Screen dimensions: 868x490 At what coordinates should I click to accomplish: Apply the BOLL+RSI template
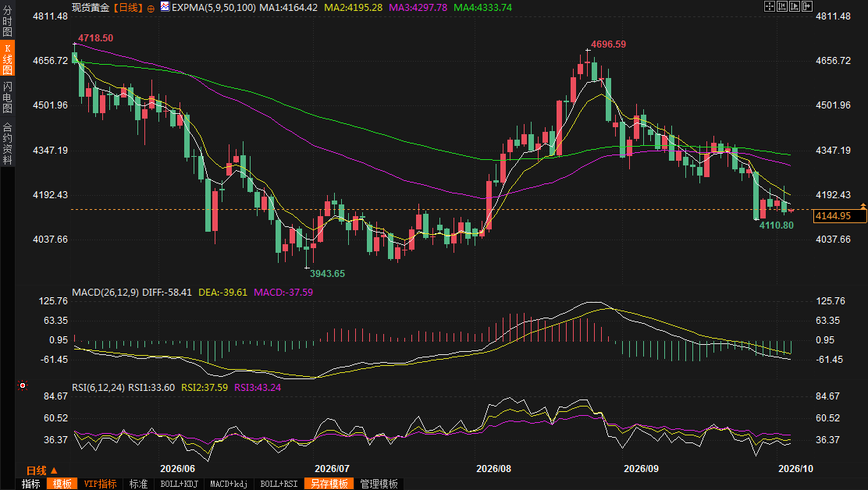279,484
